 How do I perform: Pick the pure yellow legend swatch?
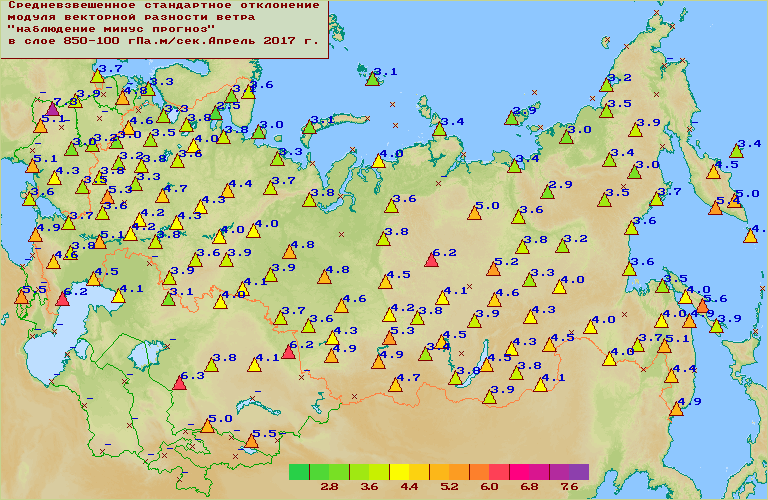pyautogui.click(x=399, y=472)
